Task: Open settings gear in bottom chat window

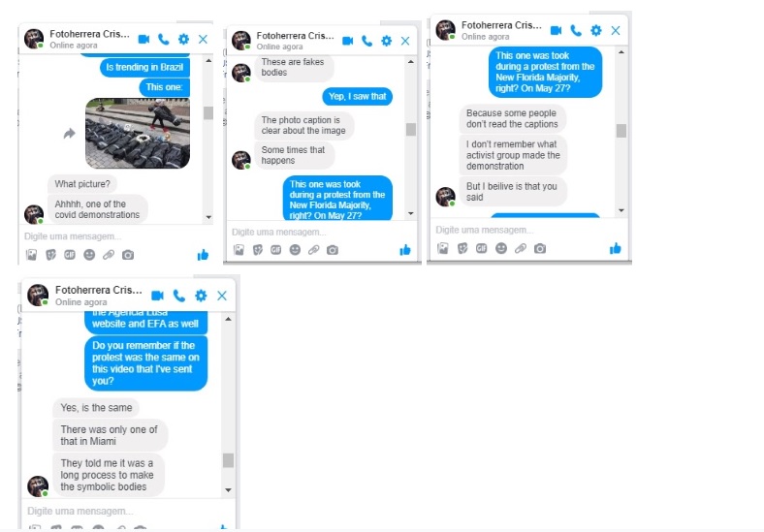Action: 201,296
